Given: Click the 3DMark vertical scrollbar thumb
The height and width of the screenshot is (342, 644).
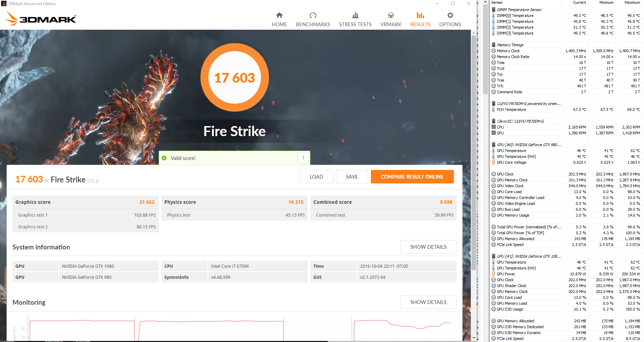Looking at the screenshot, I should 474,152.
